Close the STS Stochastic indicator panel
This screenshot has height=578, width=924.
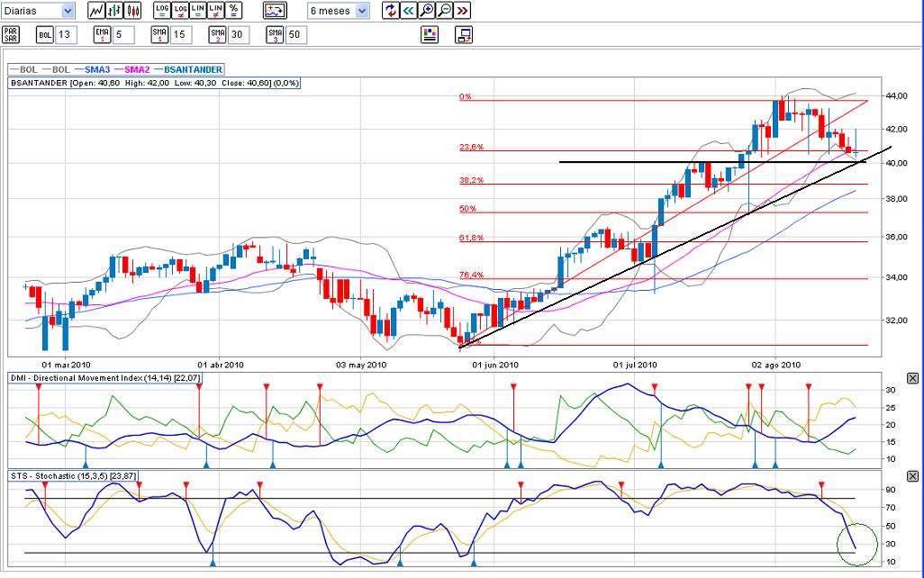(x=912, y=477)
